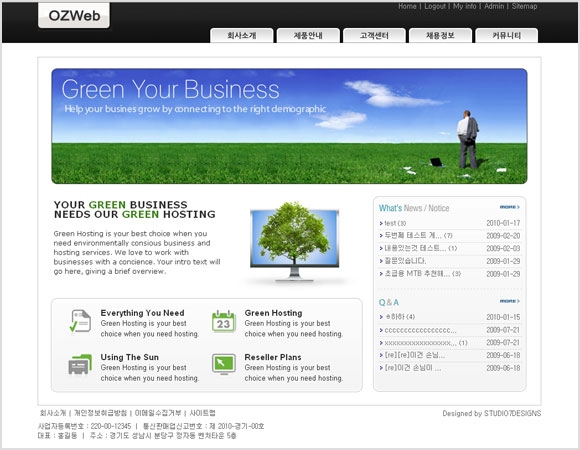Open the Admin link in header

494,6
